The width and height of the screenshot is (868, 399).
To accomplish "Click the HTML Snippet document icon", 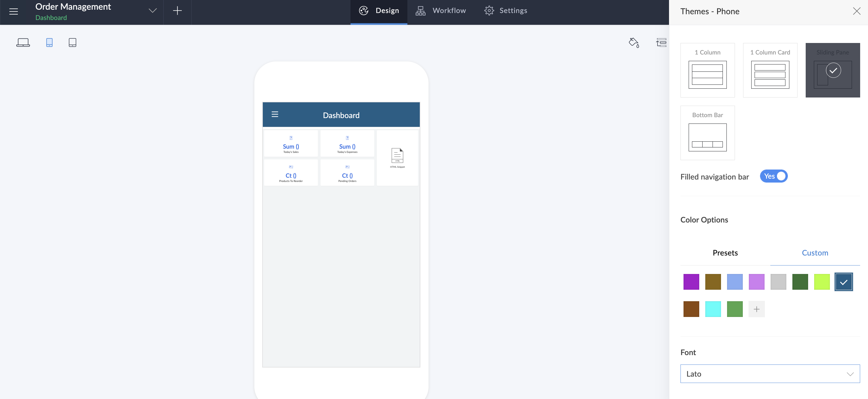I will click(397, 156).
